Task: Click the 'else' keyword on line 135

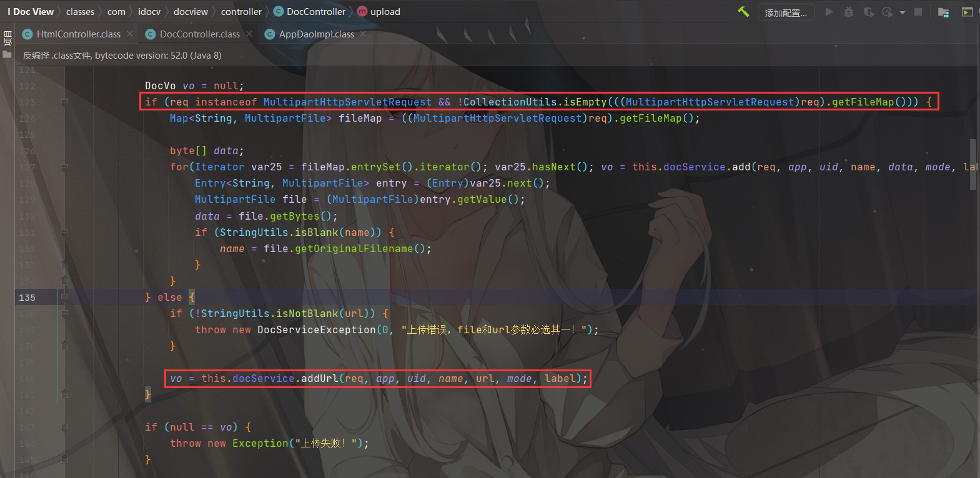Action: 169,297
